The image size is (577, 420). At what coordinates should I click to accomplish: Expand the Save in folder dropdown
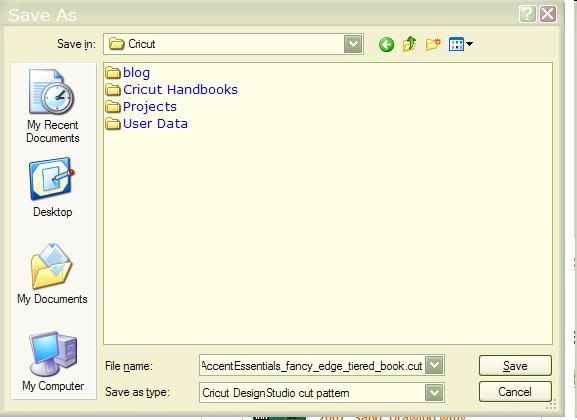tap(353, 44)
